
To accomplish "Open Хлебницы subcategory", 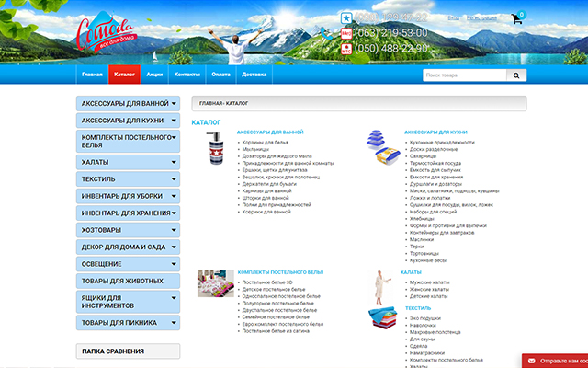I will point(422,219).
